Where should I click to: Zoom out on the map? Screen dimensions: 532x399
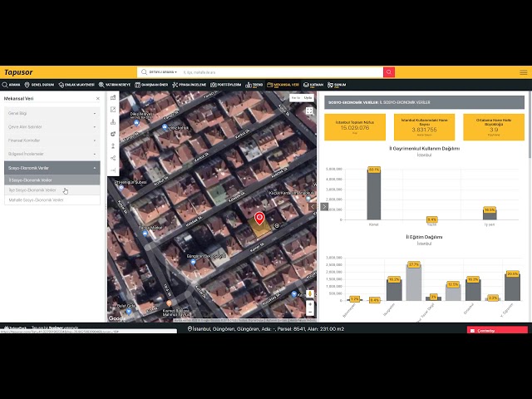(310, 313)
